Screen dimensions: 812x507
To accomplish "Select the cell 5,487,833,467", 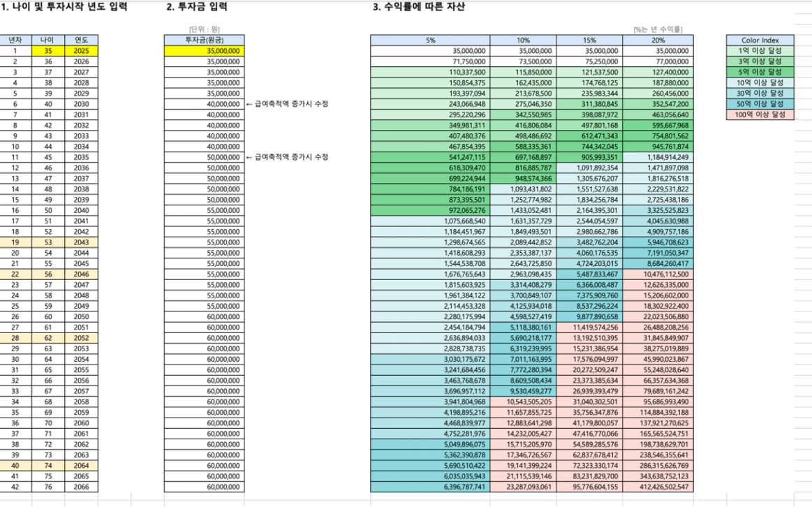I will [589, 274].
